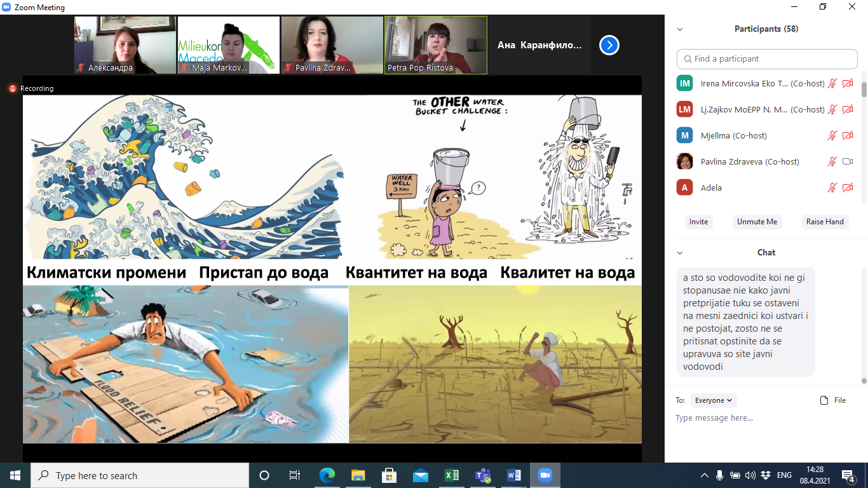Click Pavlina Zdraveva profile photo in list
This screenshot has height=488, width=868.
click(684, 161)
